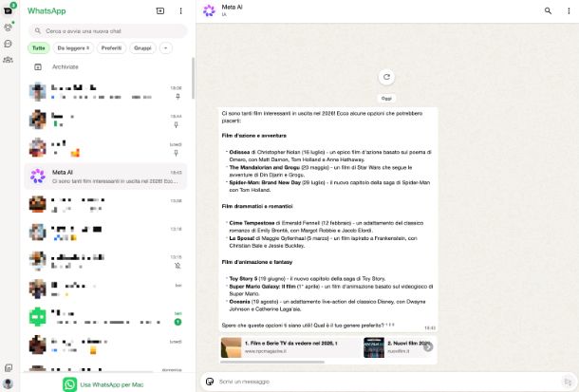Click the 'Film drammatici e romantici' heading
This screenshot has width=579, height=392.
point(257,206)
